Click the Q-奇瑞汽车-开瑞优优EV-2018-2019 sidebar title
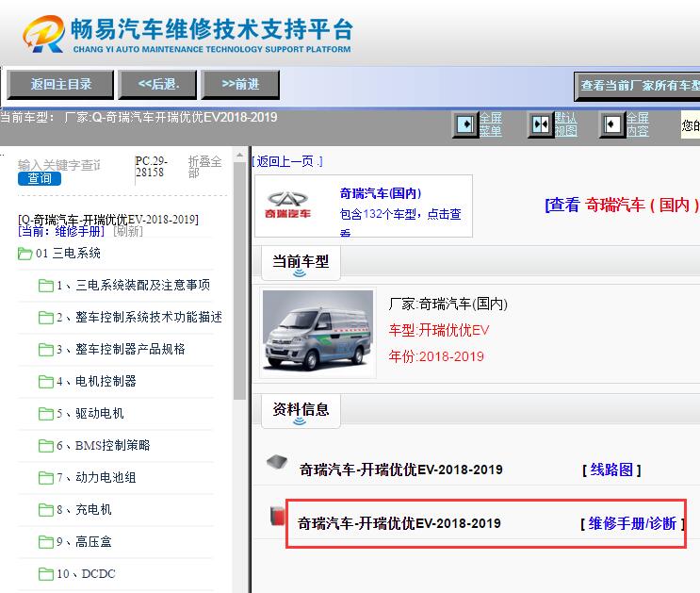The height and width of the screenshot is (593, 700). 108,220
